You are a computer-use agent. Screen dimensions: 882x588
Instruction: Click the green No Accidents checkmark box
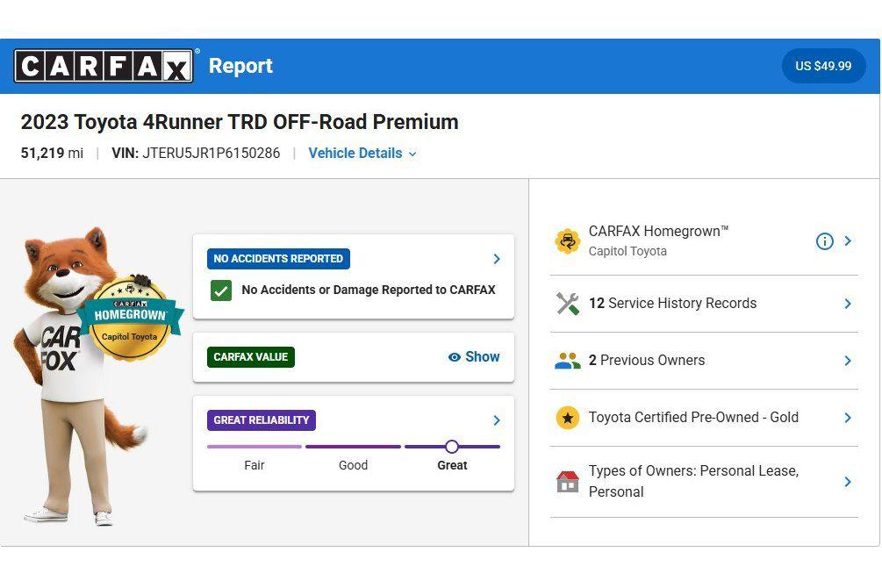[x=221, y=290]
